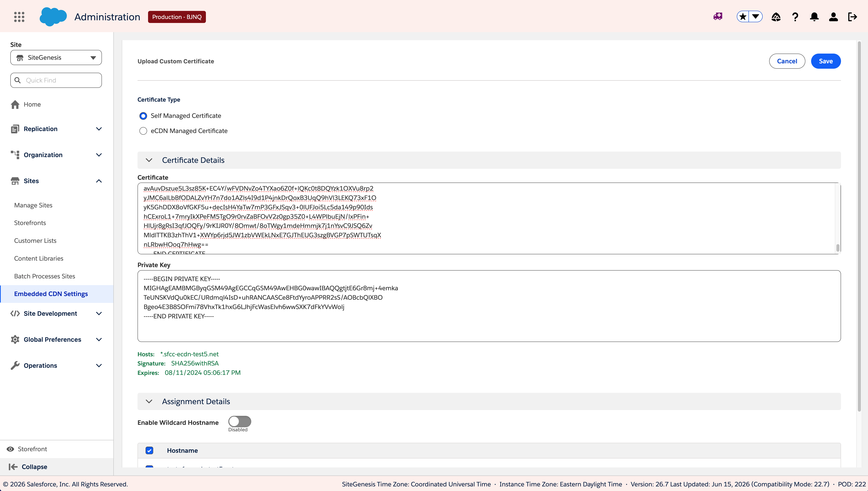Collapse the Assignment Details section

tap(149, 402)
